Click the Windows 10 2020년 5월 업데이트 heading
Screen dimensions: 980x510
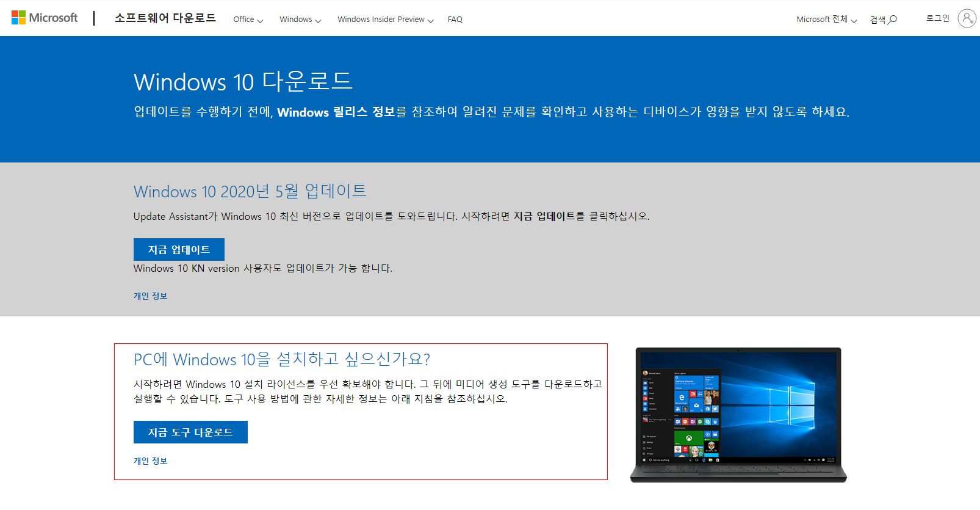(x=250, y=191)
